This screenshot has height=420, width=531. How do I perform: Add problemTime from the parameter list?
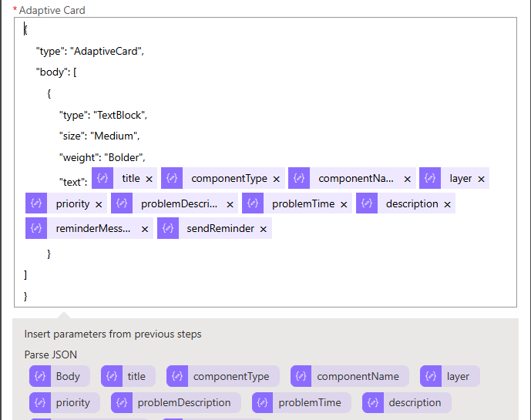coord(301,403)
